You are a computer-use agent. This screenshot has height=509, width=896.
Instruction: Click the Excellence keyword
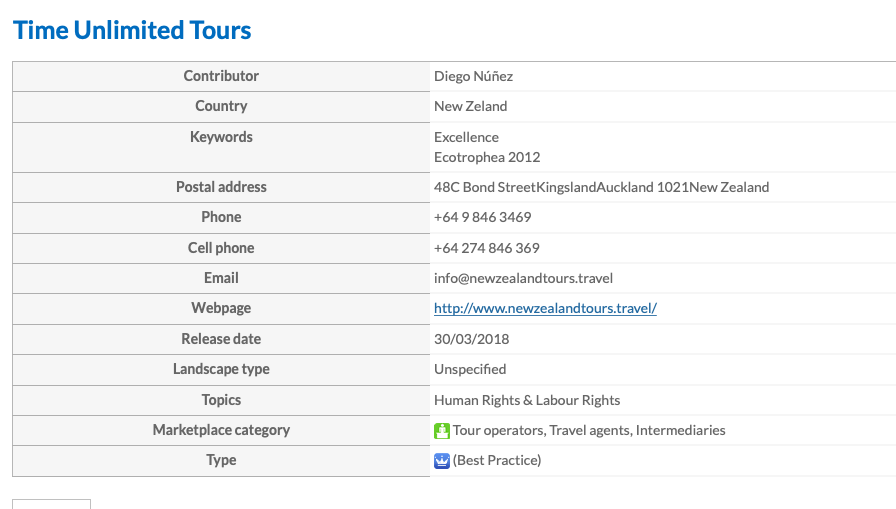pyautogui.click(x=466, y=137)
